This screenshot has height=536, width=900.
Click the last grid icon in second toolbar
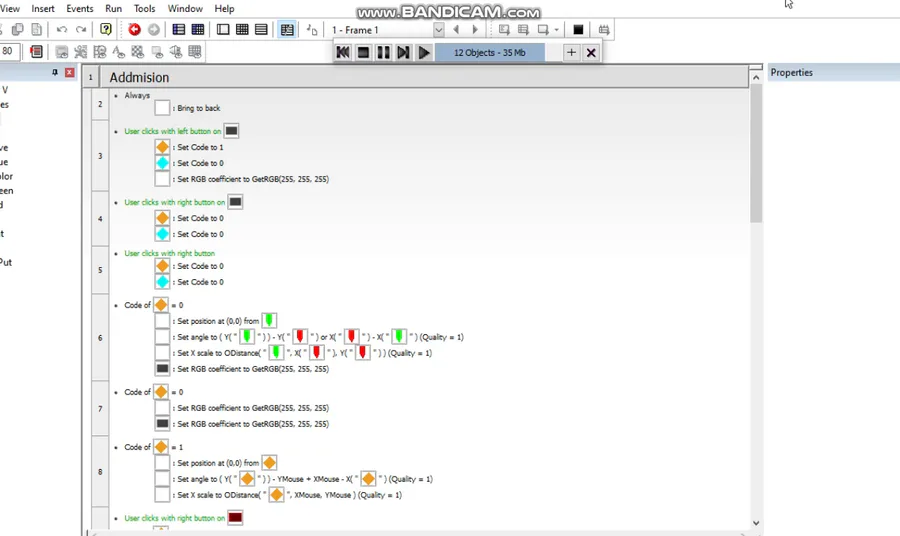(195, 52)
